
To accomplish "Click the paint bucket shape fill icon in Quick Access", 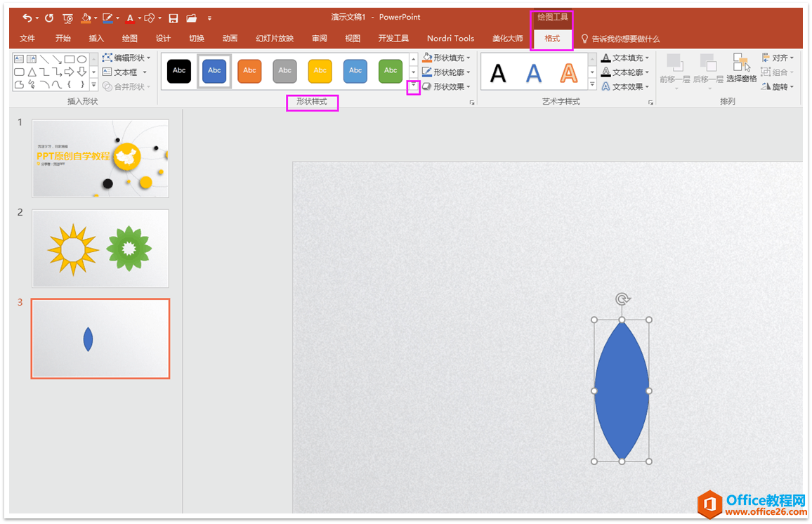I will 86,18.
